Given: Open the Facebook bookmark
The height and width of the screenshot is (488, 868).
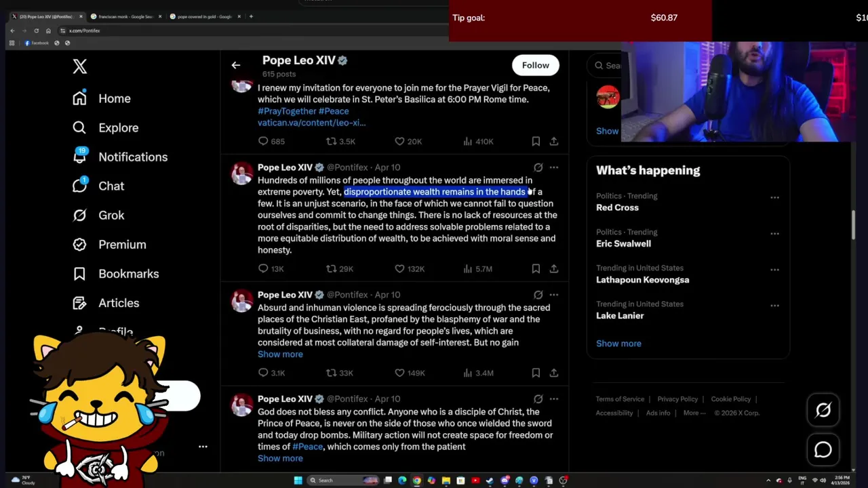Looking at the screenshot, I should (x=37, y=43).
